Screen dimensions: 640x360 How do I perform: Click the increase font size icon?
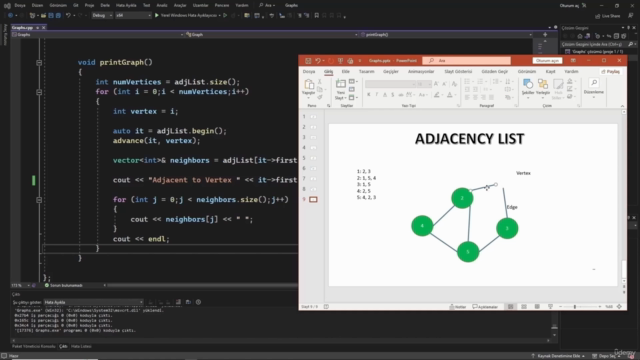(x=436, y=84)
